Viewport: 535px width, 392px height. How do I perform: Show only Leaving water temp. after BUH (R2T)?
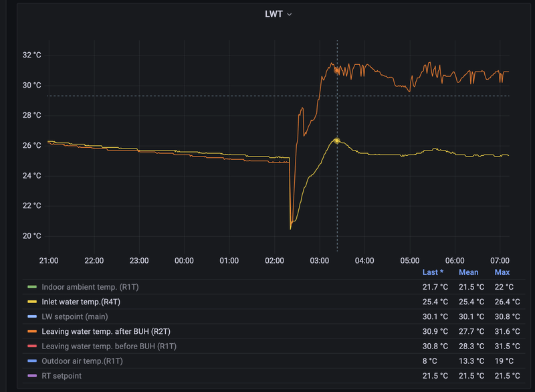pos(104,331)
